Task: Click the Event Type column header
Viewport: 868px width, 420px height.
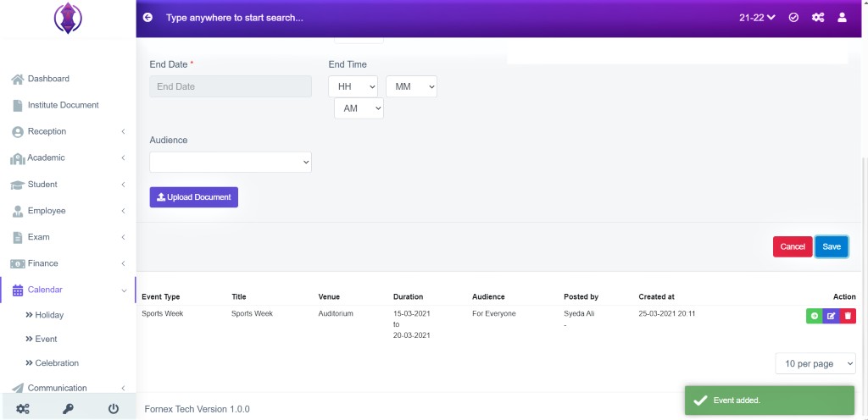Action: 160,296
